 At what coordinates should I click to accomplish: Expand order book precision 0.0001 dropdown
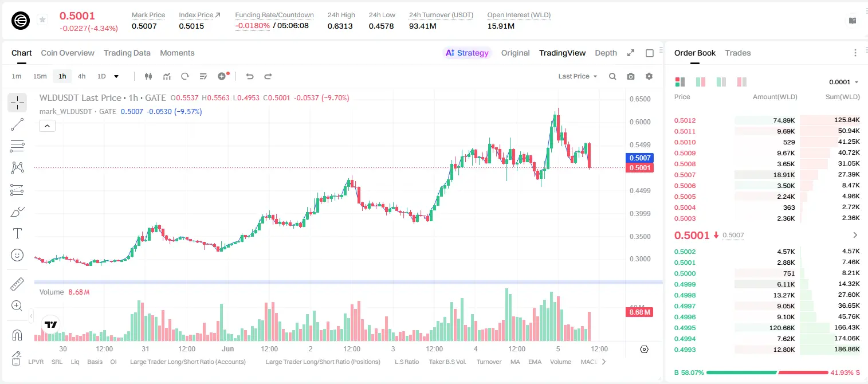(844, 82)
